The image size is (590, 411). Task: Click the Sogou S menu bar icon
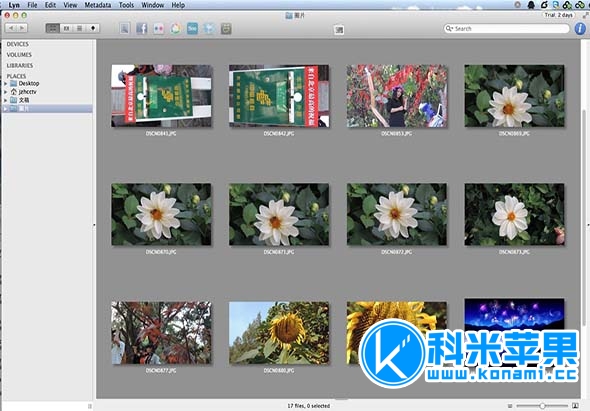click(x=556, y=5)
